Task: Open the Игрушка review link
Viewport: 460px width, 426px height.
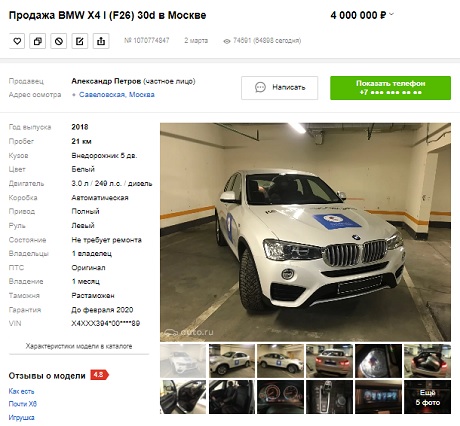Action: coord(21,417)
